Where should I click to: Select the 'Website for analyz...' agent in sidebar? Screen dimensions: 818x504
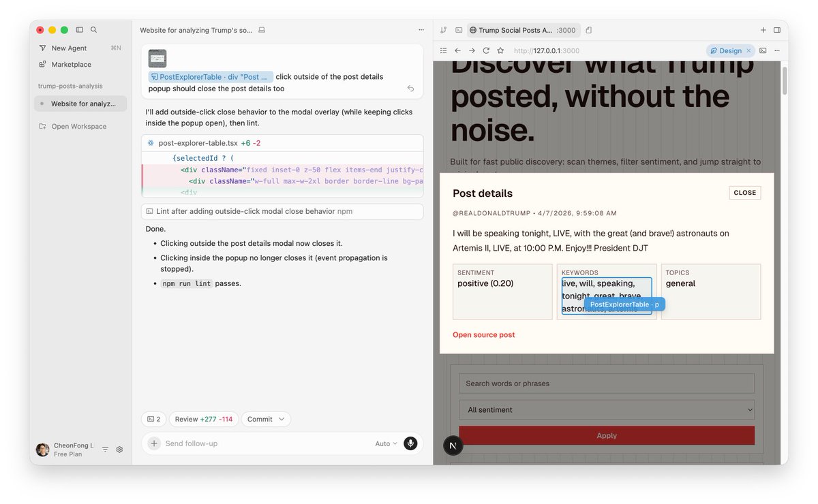pos(80,104)
